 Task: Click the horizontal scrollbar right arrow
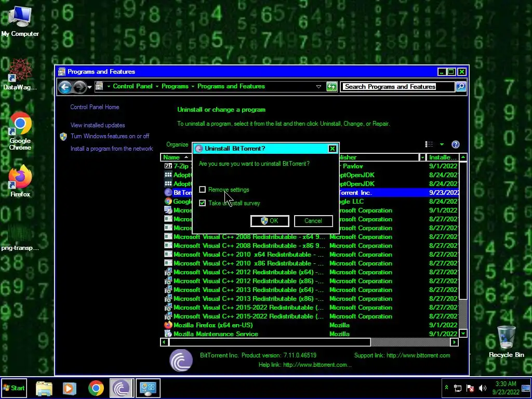[455, 342]
